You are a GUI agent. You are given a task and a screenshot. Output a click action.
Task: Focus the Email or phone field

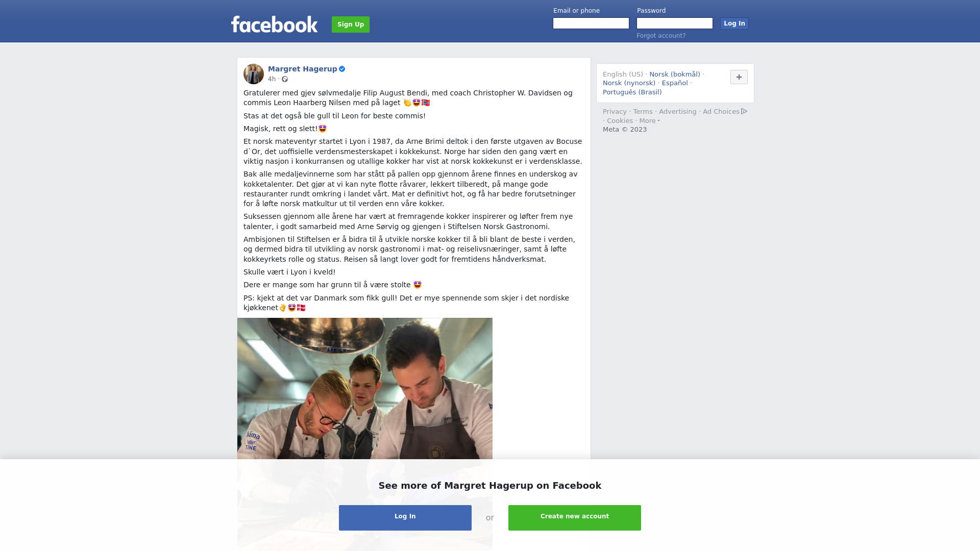click(x=591, y=23)
